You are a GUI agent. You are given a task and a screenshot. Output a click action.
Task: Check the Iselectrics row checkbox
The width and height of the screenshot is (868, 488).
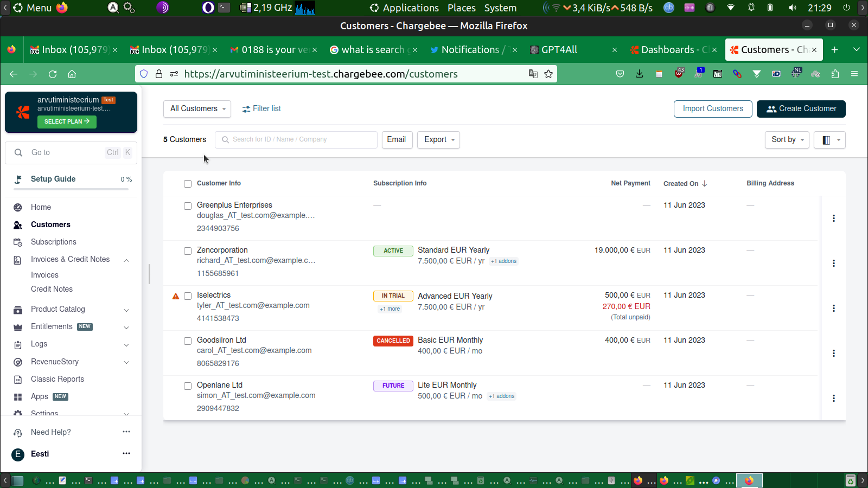click(x=188, y=296)
